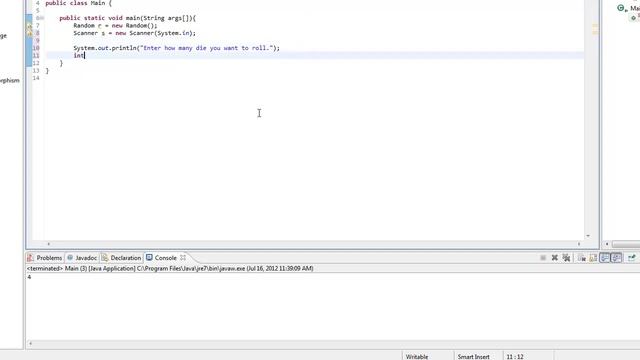640x360 pixels.
Task: Click line number 12 in the gutter
Action: point(36,63)
